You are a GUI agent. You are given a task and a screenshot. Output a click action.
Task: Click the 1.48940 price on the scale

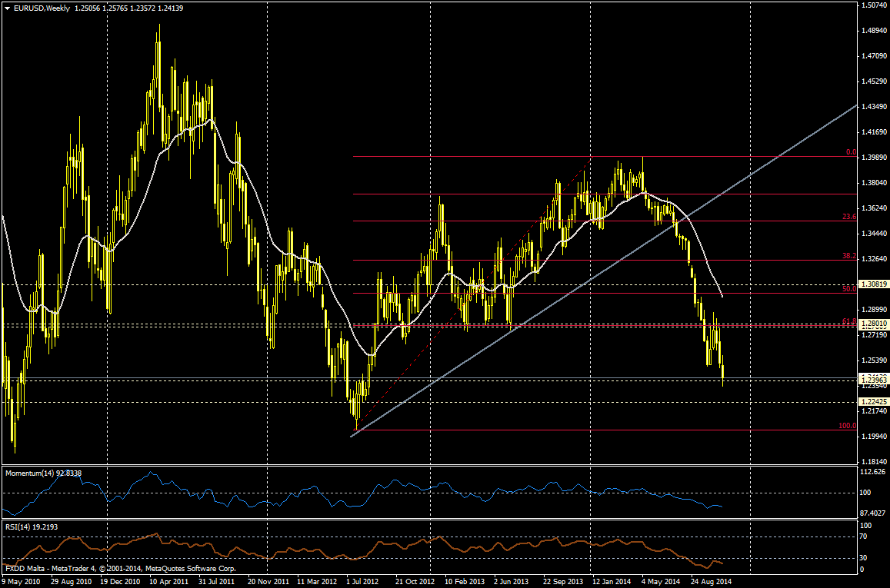[x=872, y=31]
